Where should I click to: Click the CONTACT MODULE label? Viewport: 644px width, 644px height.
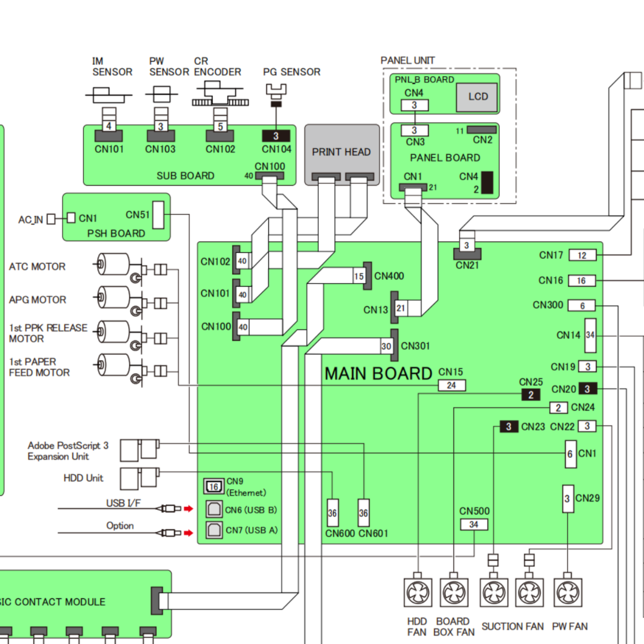pyautogui.click(x=60, y=602)
